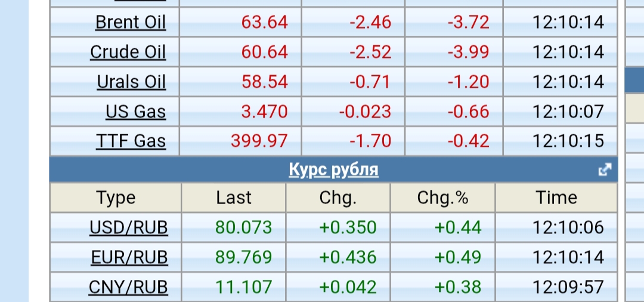Open the Urals Oil quote link
This screenshot has height=302, width=644.
pos(131,82)
